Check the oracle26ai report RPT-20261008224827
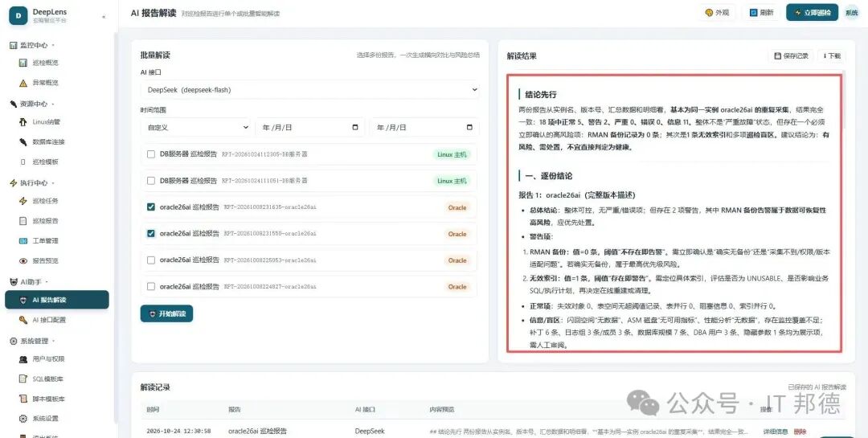This screenshot has width=868, height=438. pyautogui.click(x=150, y=286)
